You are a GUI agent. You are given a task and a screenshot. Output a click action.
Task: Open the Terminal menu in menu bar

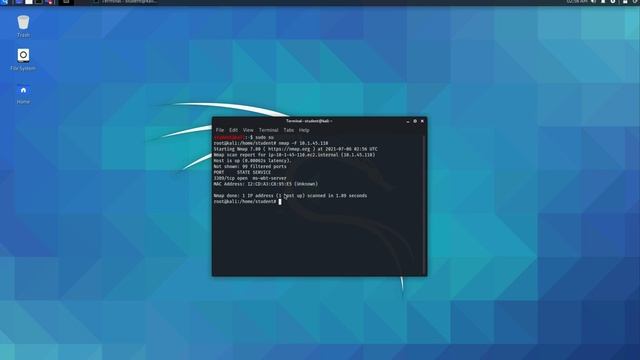coord(268,130)
